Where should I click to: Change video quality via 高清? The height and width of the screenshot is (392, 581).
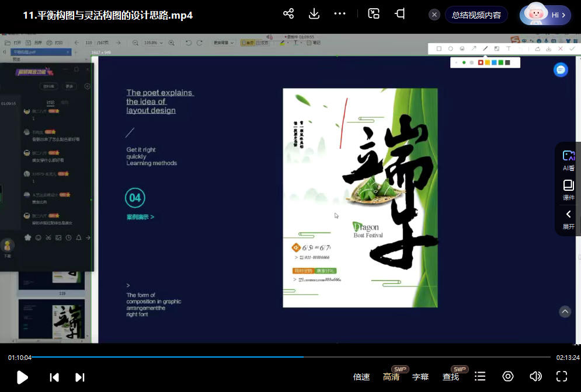coord(391,377)
